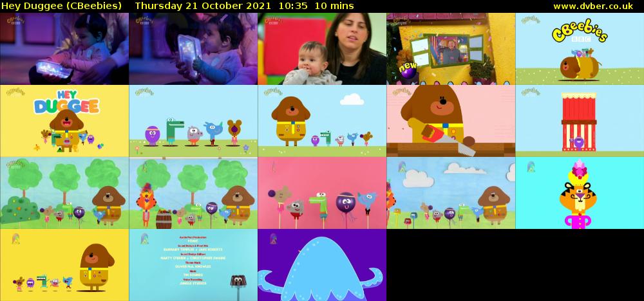Click the Hey Duggee (CBeebies) title text

62,6
